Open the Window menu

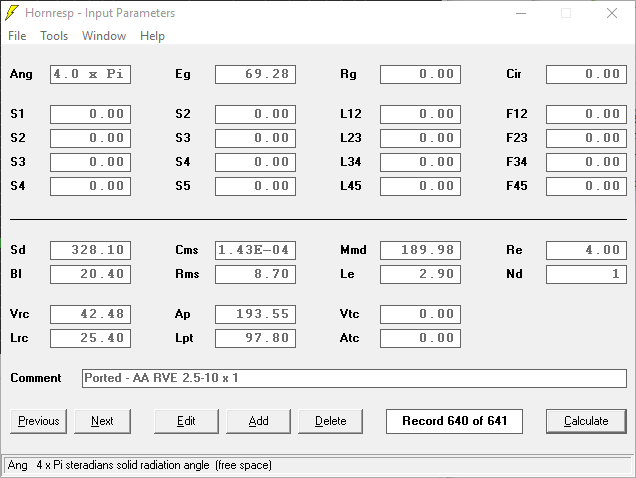104,36
